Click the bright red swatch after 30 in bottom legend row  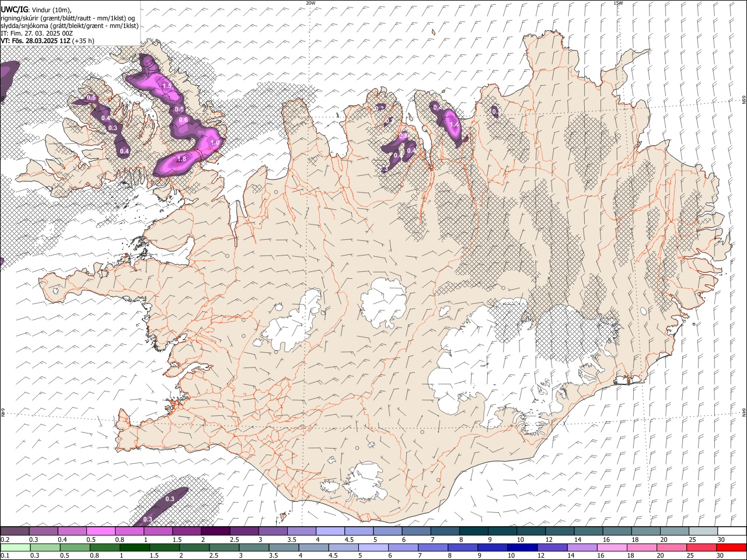[x=731, y=547]
